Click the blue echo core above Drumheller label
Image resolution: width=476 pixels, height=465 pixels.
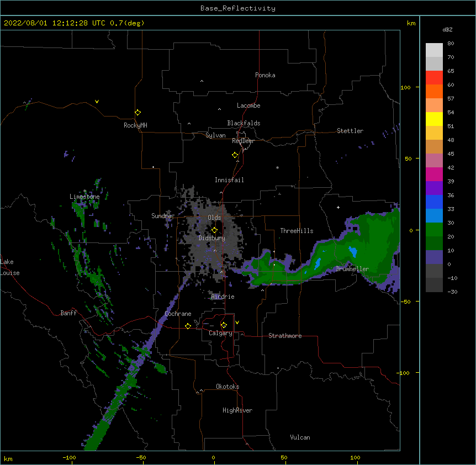[353, 252]
